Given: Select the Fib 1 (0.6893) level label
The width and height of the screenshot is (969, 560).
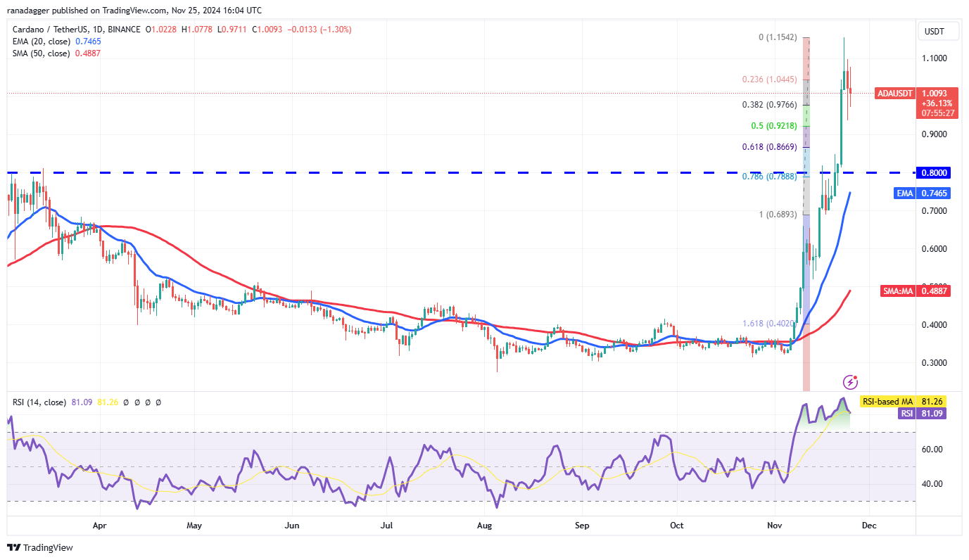Looking at the screenshot, I should click(778, 215).
